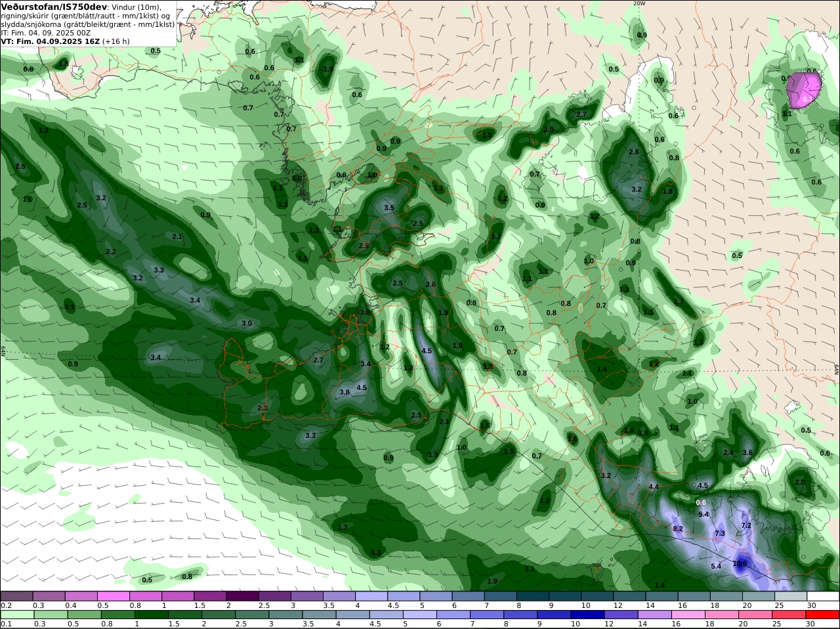
Task: Select the bright red bottom-row swatch labeled 30
Action: pos(822,615)
